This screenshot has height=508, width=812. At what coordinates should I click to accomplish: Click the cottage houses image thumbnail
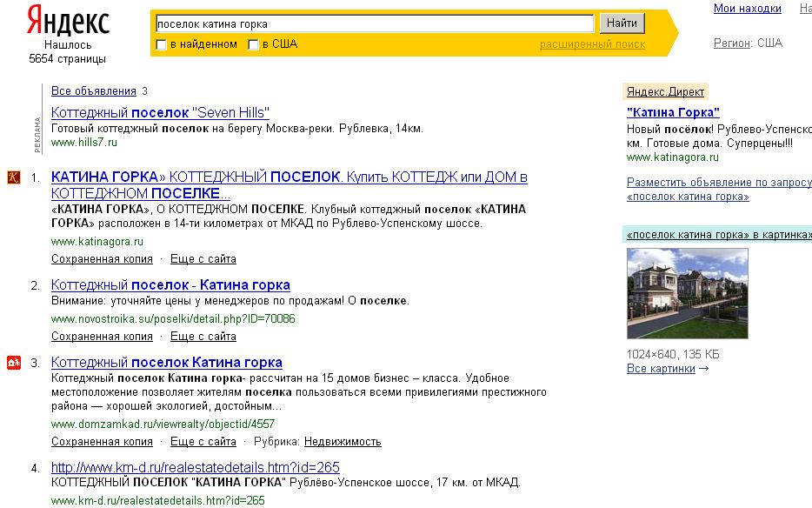pos(687,293)
